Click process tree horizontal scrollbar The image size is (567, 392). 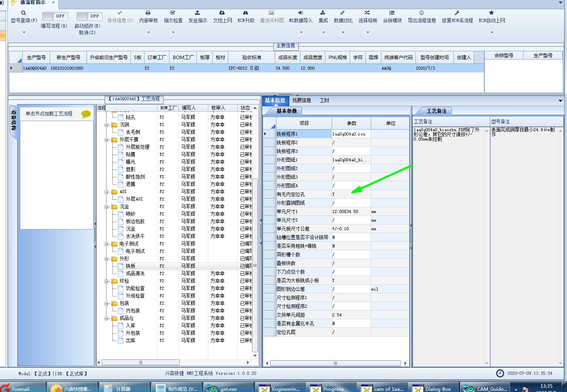[x=141, y=363]
